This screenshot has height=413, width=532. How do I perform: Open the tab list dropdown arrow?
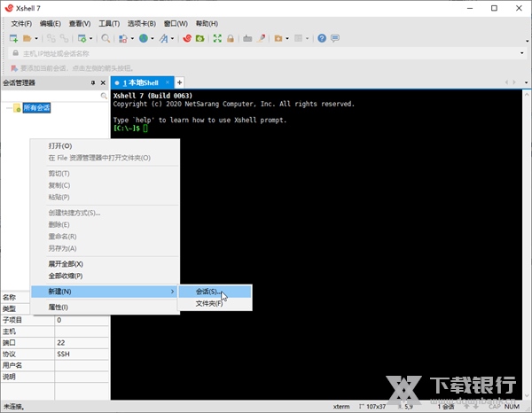[526, 82]
